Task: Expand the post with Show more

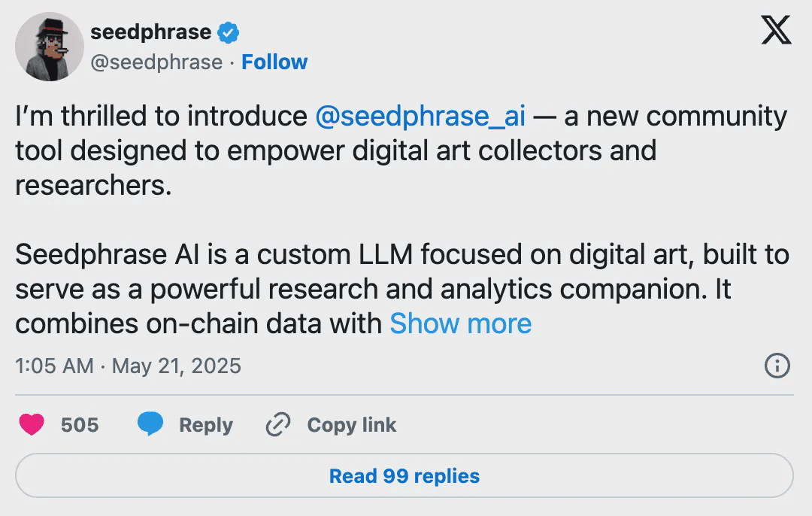Action: click(460, 323)
